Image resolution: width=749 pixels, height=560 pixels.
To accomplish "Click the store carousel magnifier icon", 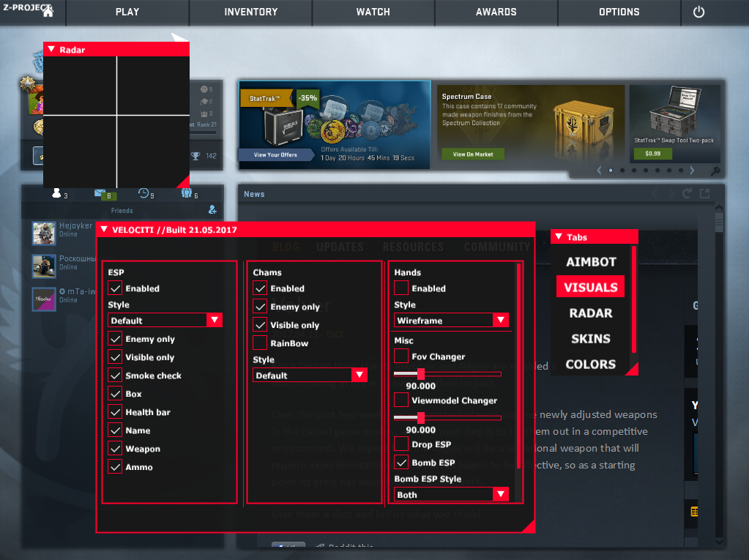I will pos(715,171).
